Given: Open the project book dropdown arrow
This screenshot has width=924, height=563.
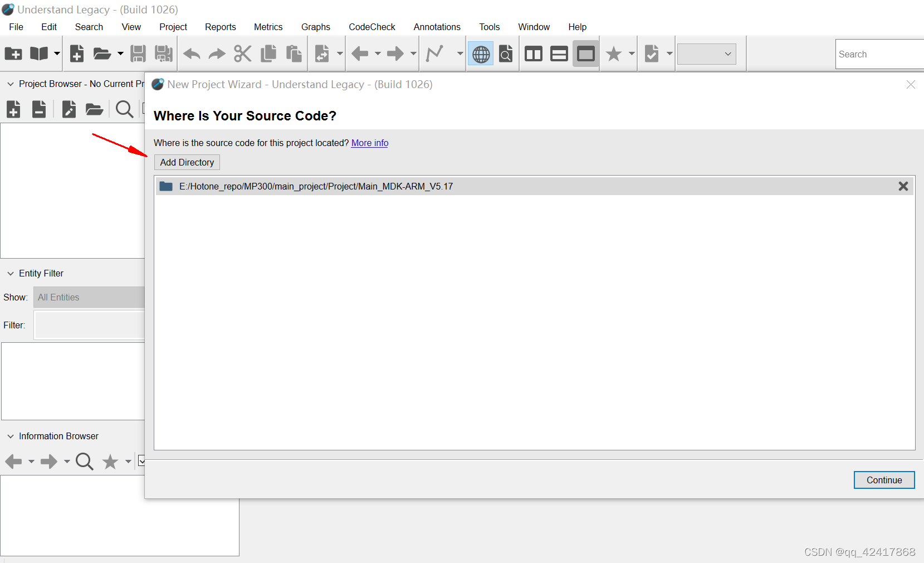Looking at the screenshot, I should coord(57,54).
